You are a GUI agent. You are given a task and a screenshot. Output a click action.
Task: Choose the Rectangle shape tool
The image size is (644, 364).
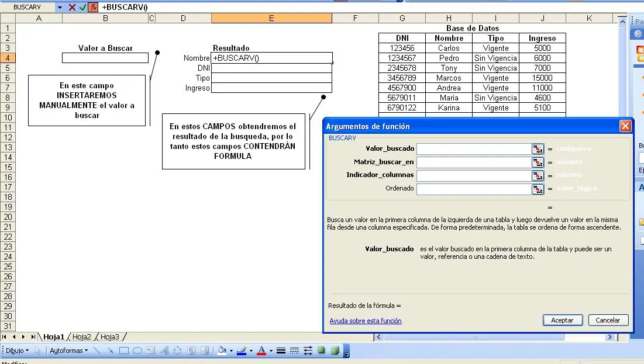point(123,351)
